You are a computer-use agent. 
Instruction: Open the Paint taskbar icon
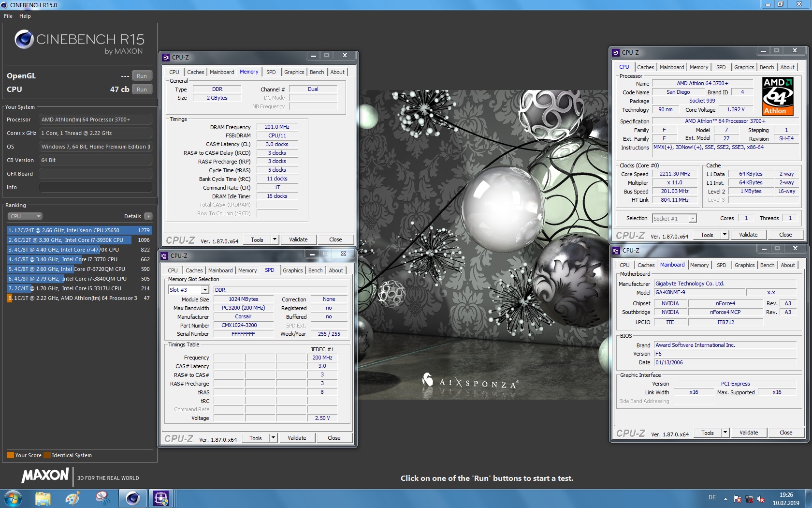(72, 498)
